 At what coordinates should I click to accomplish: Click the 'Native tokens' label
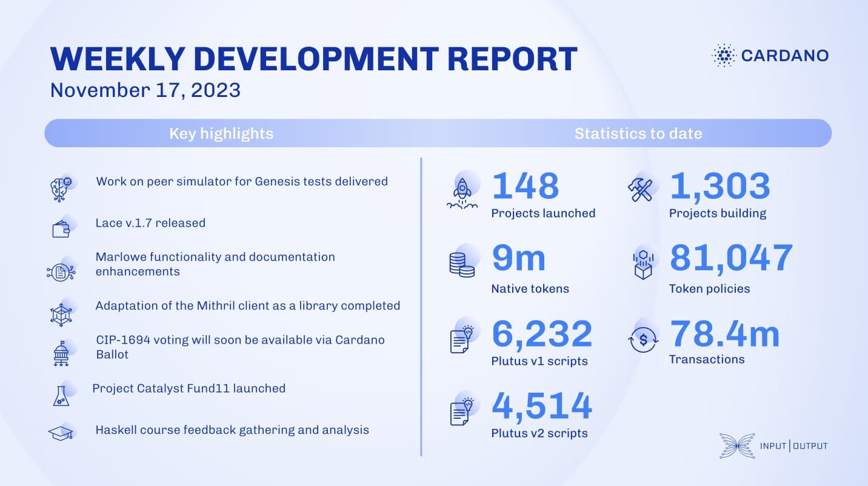click(x=530, y=289)
